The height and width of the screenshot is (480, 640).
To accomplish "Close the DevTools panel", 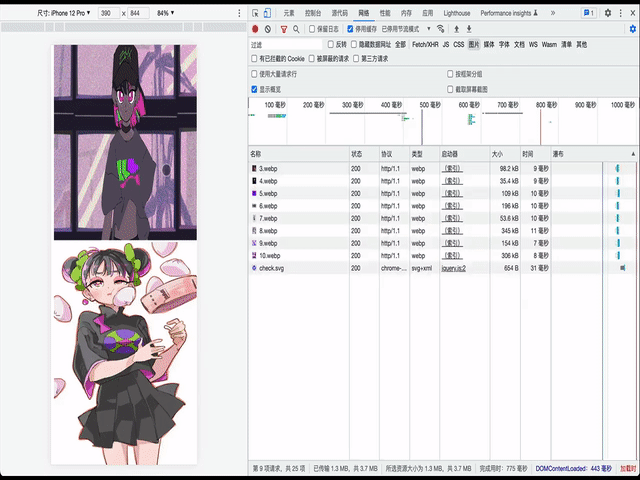I will tap(633, 13).
